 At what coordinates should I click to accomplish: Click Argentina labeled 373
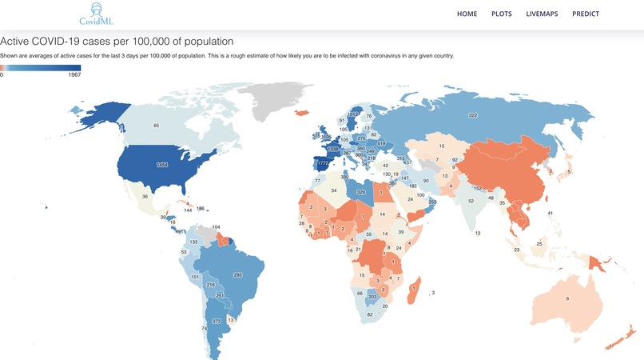tap(217, 322)
